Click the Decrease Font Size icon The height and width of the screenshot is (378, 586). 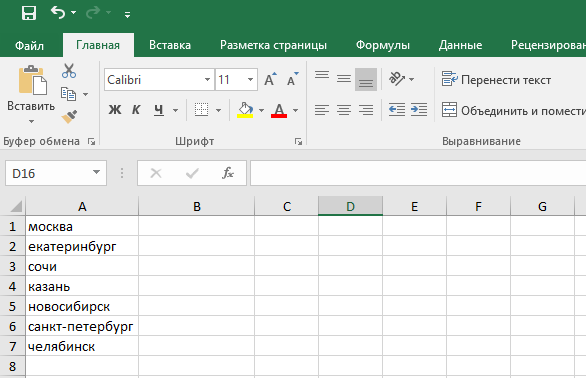click(293, 79)
